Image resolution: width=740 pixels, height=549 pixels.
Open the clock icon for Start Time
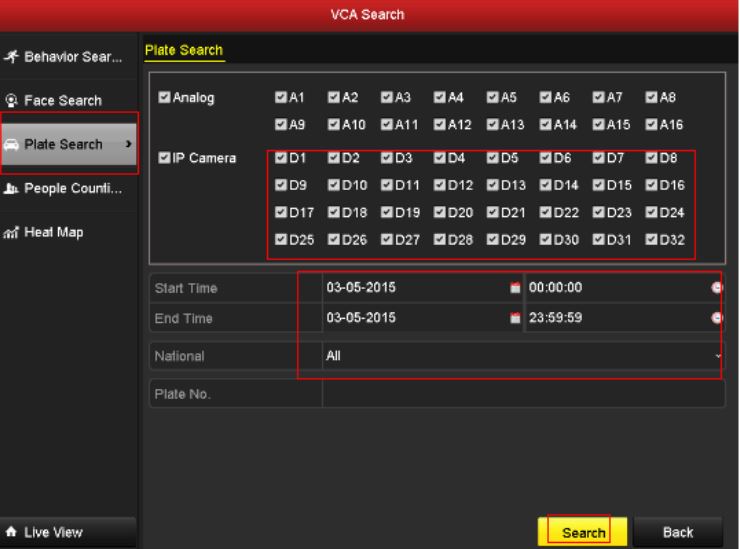pyautogui.click(x=717, y=287)
